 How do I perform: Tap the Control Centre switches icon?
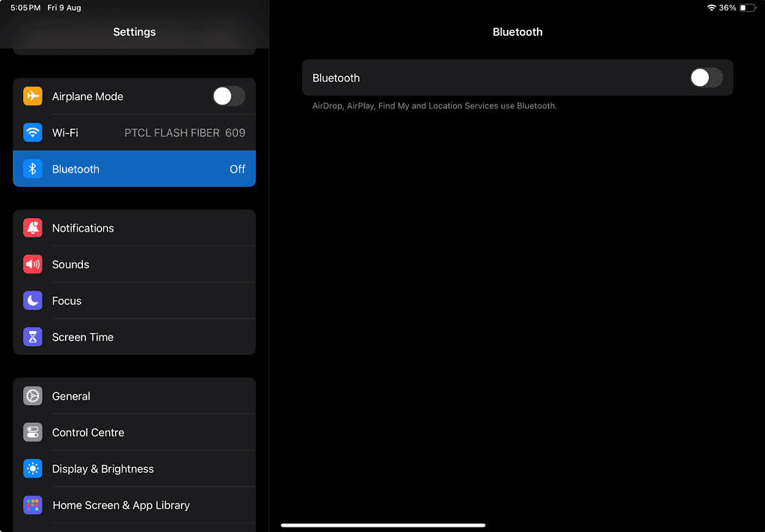pyautogui.click(x=33, y=433)
